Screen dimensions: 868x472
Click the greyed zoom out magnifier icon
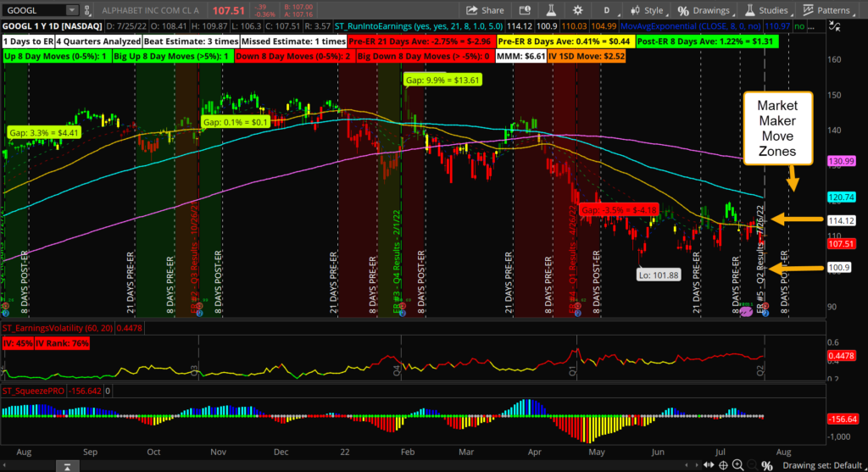pyautogui.click(x=753, y=465)
